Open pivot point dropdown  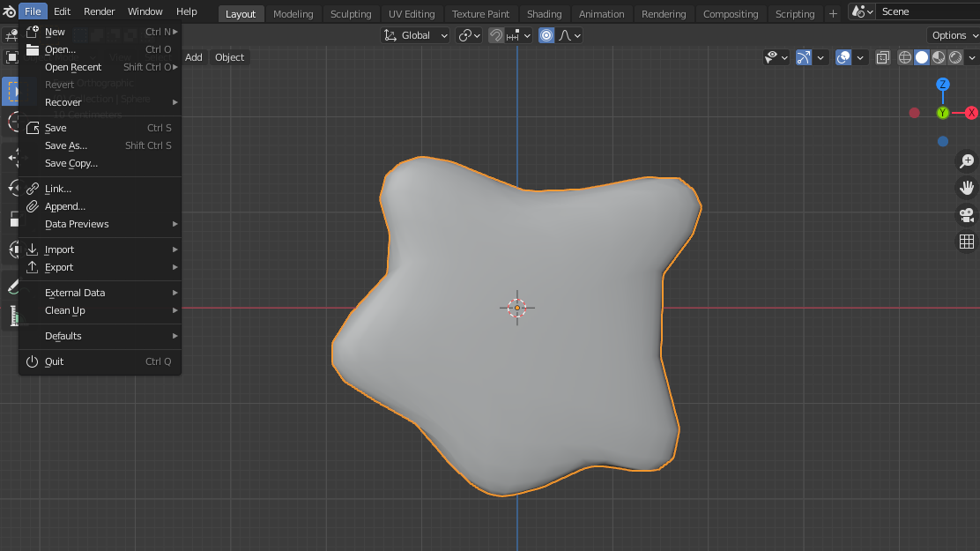coord(469,35)
